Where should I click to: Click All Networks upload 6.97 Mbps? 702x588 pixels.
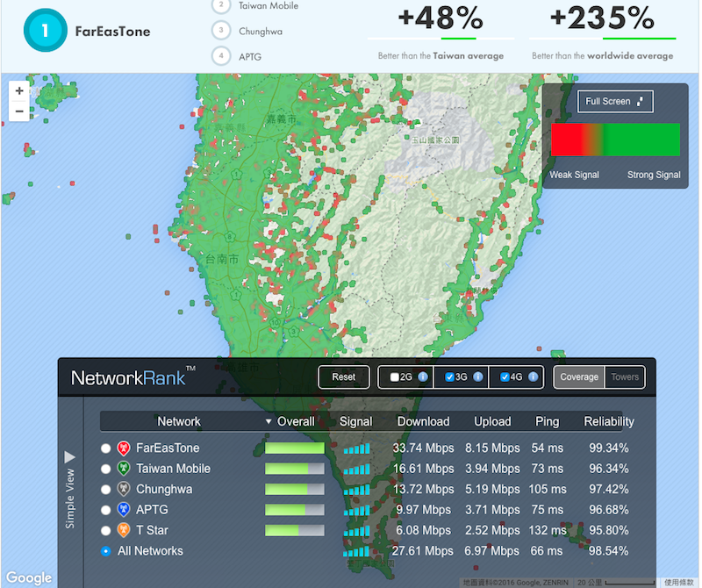click(491, 551)
